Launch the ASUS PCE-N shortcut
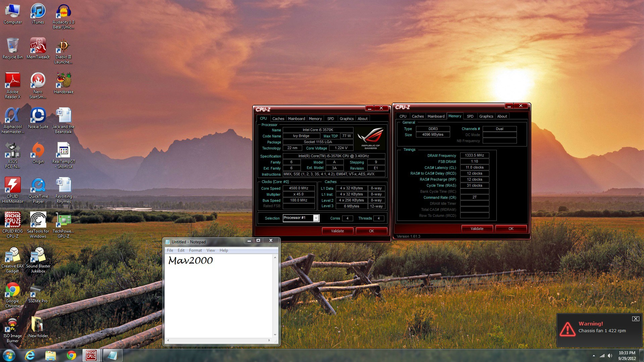644x362 pixels. (x=13, y=156)
